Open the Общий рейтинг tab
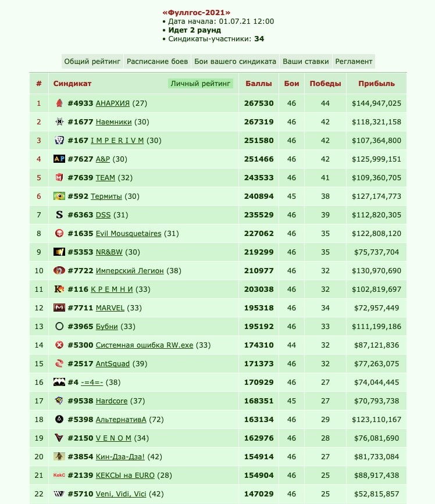Image resolution: width=435 pixels, height=504 pixels. click(92, 62)
